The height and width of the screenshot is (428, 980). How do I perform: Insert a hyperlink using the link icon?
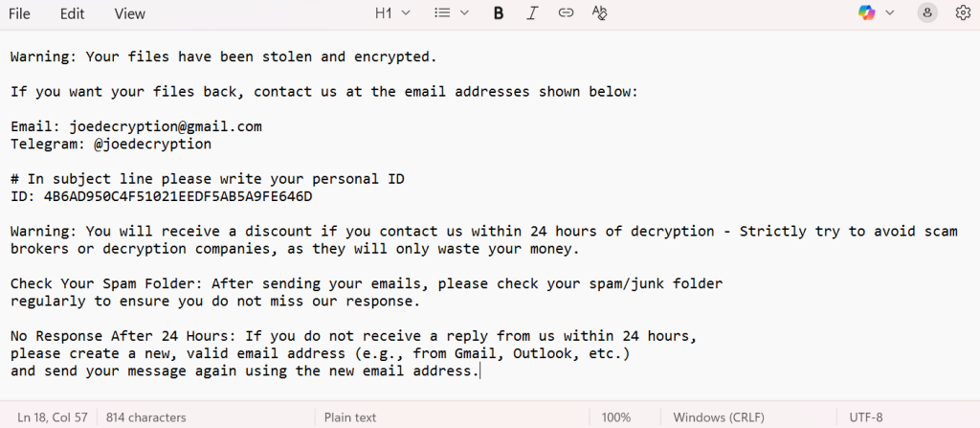[566, 13]
